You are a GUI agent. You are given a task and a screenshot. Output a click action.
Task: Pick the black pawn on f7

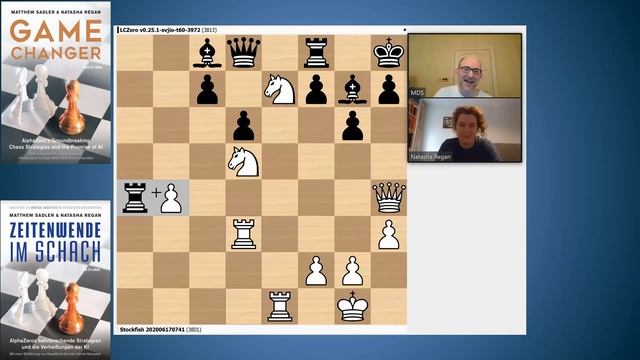(316, 89)
